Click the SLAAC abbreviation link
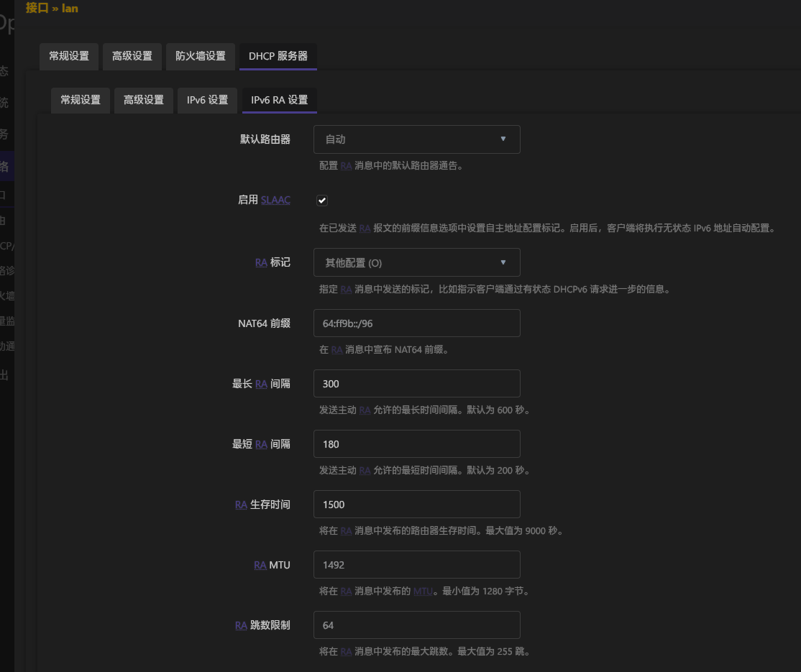801x672 pixels. (x=275, y=201)
